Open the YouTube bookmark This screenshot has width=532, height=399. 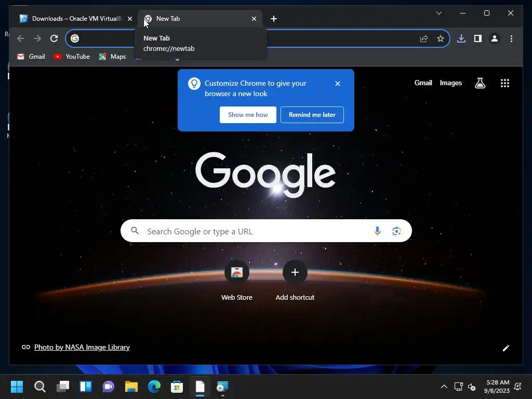pos(72,57)
